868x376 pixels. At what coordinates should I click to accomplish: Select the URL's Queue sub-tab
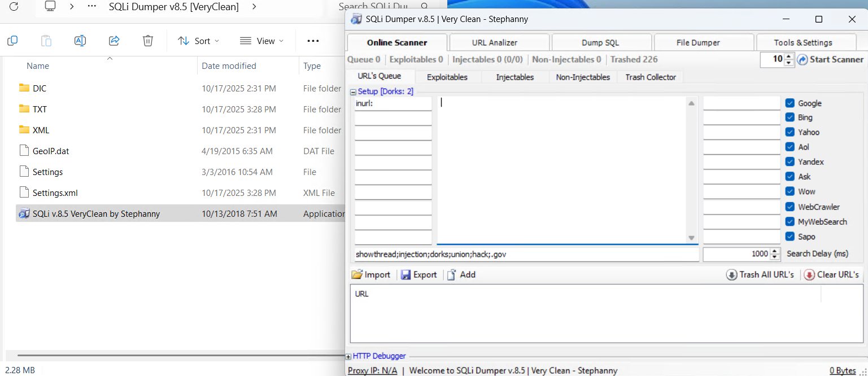coord(380,76)
